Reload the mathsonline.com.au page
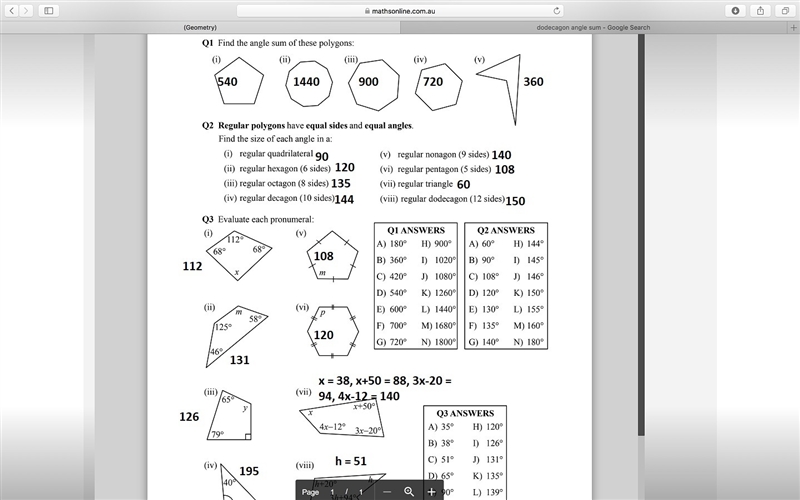800x500 pixels. (x=557, y=11)
